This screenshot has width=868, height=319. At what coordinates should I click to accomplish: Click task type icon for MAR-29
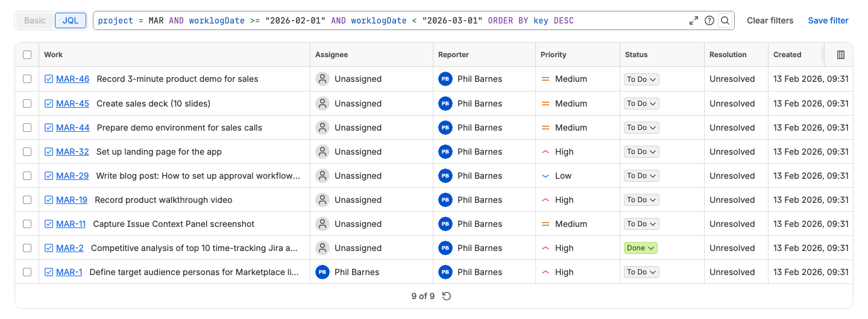point(49,176)
